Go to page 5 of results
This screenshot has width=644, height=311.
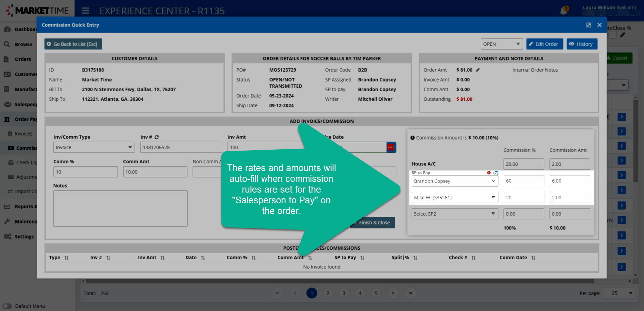pyautogui.click(x=376, y=293)
